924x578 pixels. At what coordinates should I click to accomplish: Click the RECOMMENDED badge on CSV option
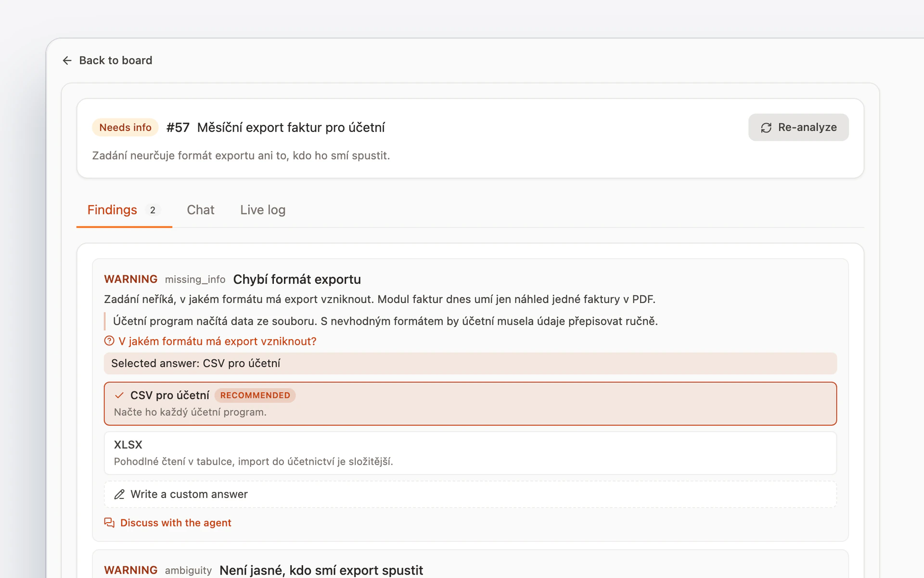coord(255,395)
